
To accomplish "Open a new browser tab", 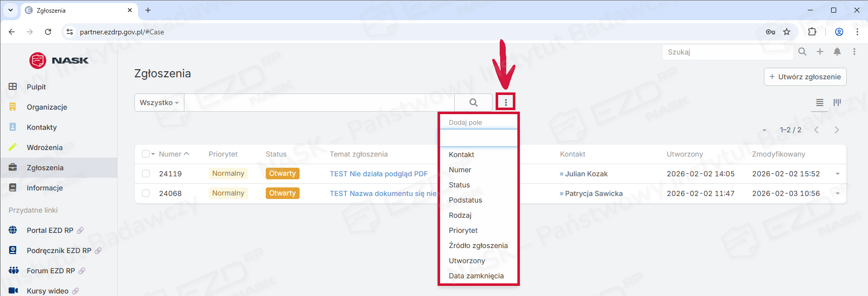I will (148, 10).
